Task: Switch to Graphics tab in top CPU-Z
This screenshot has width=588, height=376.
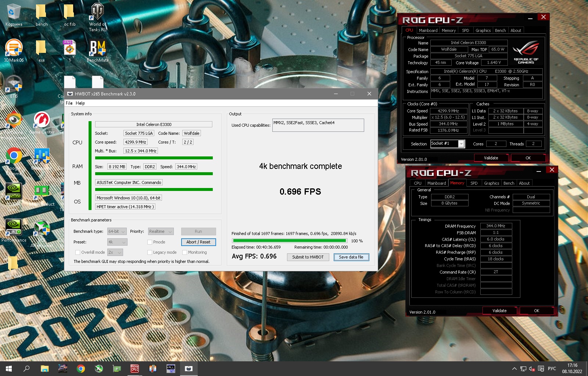Action: (483, 30)
